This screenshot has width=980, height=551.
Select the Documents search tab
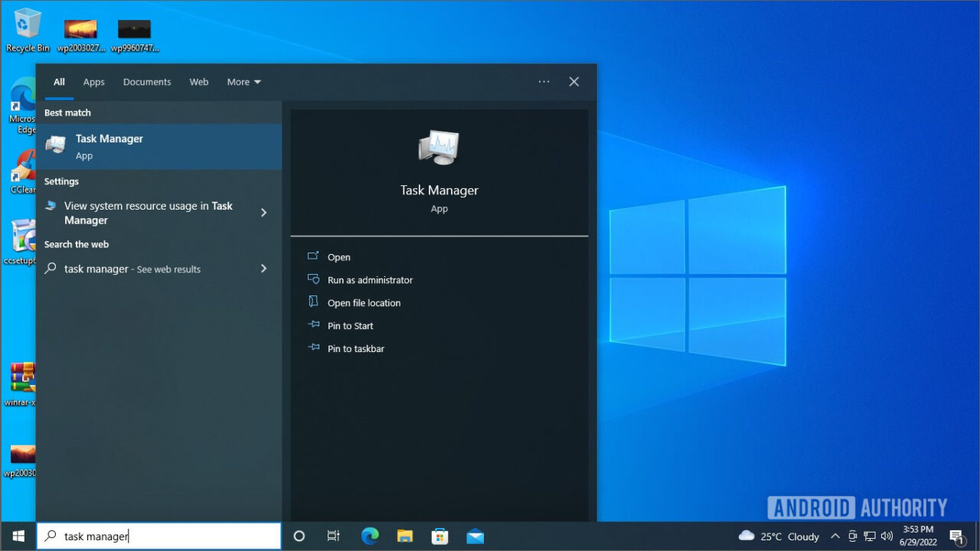pyautogui.click(x=146, y=82)
